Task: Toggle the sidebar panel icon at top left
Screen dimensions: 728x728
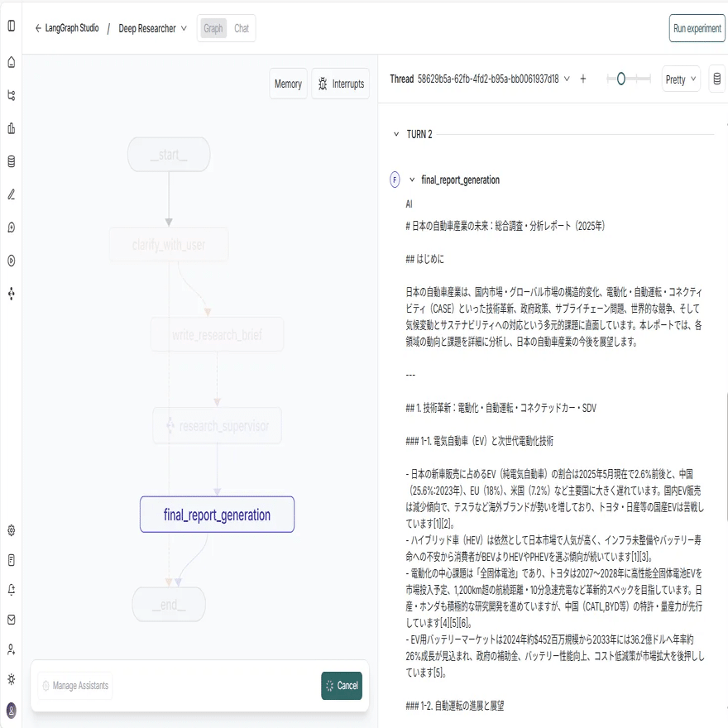Action: [x=12, y=26]
